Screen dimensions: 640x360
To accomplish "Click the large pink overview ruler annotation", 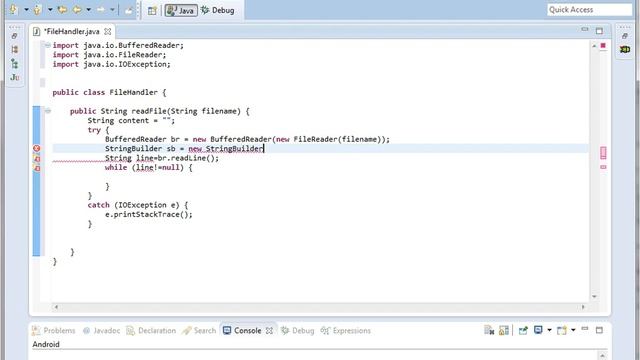I will pos(603,153).
